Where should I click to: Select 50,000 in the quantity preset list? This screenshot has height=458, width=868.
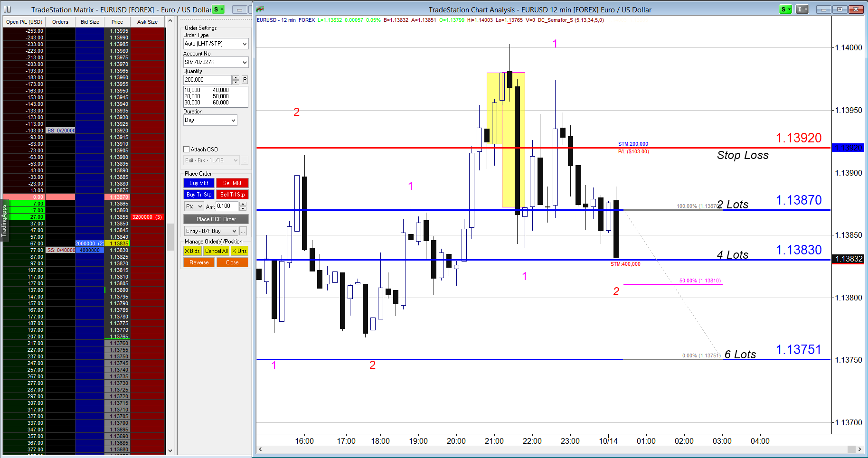point(221,96)
